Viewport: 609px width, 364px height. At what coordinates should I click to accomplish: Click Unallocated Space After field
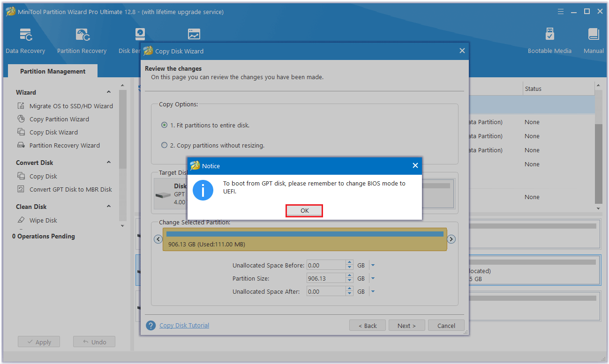tap(326, 291)
